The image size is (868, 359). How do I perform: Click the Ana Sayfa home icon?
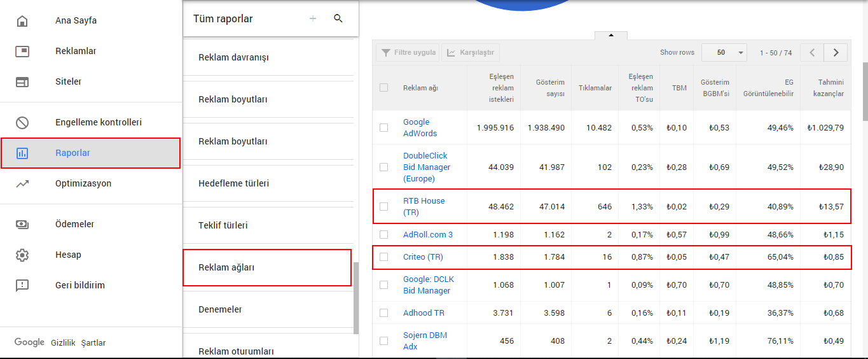[22, 20]
